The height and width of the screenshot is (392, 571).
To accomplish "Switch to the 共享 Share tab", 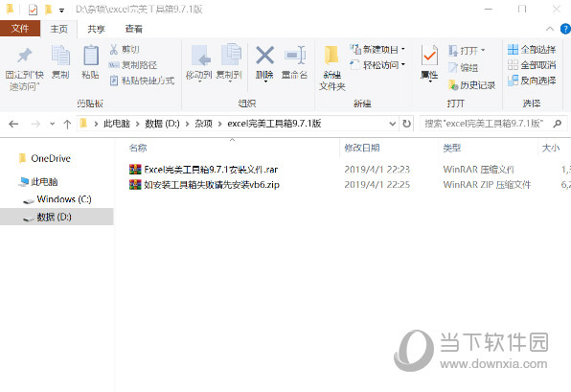I will pyautogui.click(x=96, y=29).
